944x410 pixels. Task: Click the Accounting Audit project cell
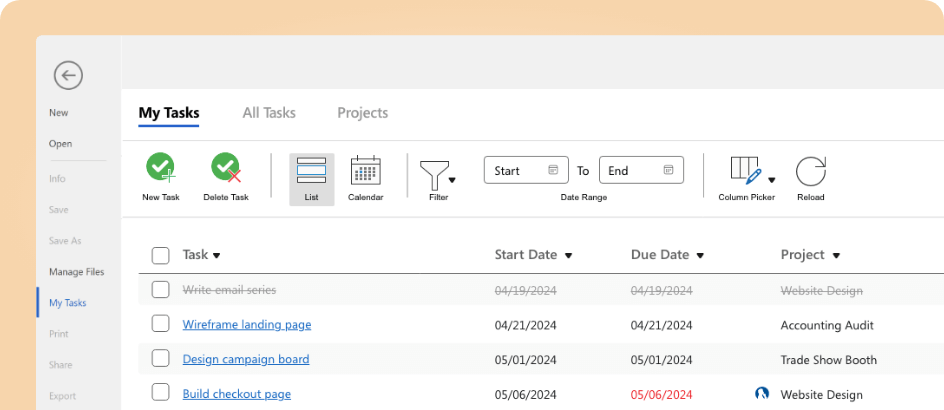[827, 326]
